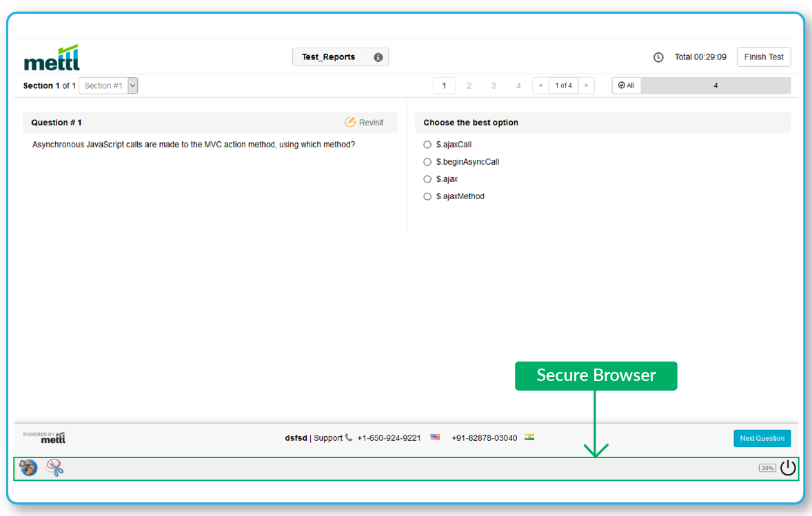This screenshot has width=812, height=516.
Task: Select the $.ajax answer option
Action: pyautogui.click(x=427, y=178)
